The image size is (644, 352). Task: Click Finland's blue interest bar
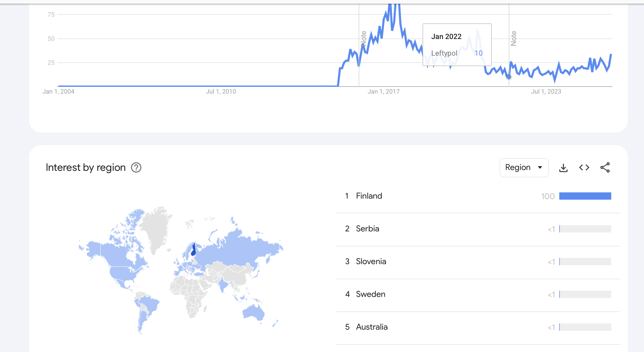[x=585, y=196]
